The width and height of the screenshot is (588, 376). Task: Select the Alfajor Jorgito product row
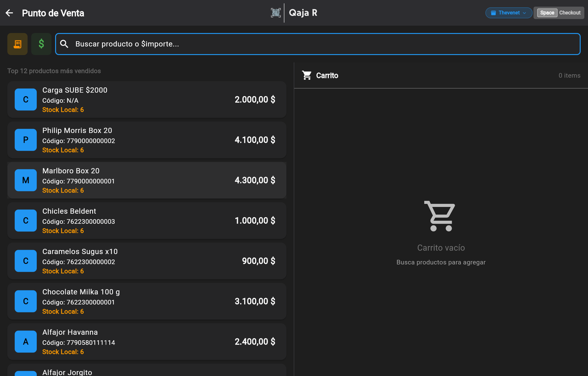click(147, 370)
